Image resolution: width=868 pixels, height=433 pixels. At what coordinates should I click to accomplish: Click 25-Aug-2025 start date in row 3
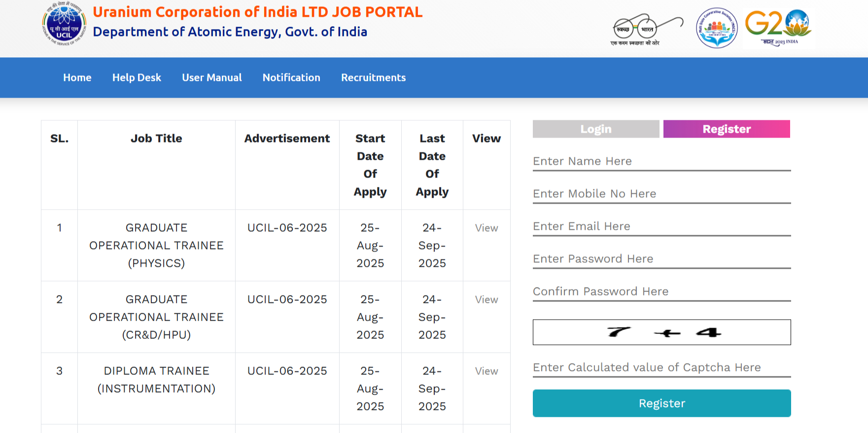click(x=370, y=389)
